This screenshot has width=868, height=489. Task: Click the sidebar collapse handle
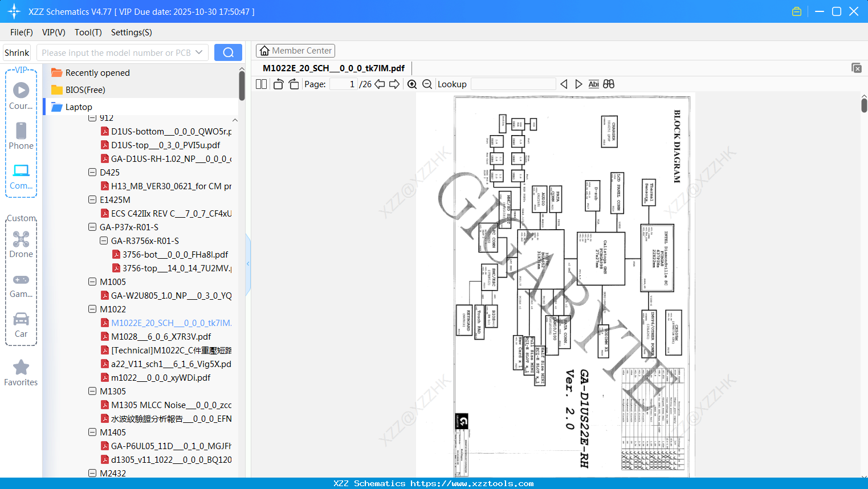point(248,264)
